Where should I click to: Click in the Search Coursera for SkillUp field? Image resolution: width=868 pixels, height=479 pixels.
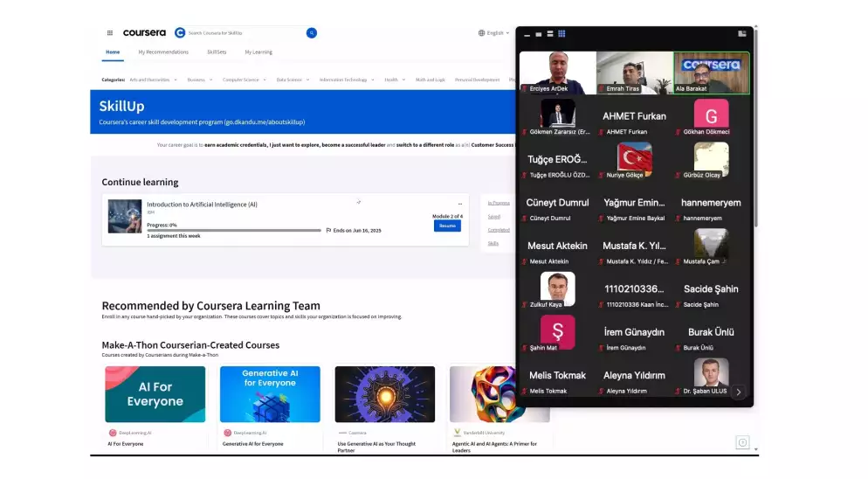(245, 32)
